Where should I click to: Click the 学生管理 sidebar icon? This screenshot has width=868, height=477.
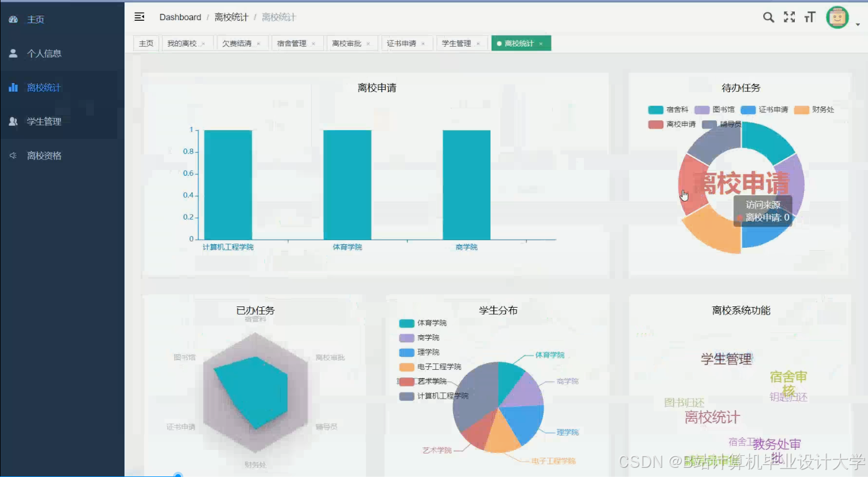pos(13,121)
